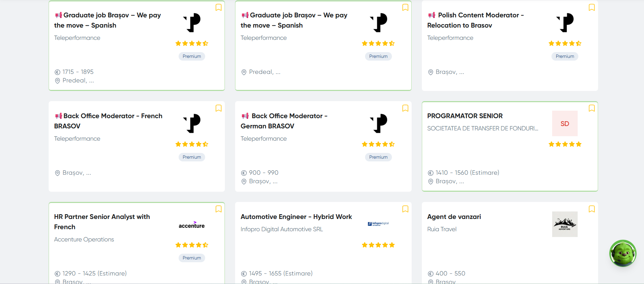
Task: Click Brașov location on PROGRAMATOR SENIOR card
Action: pyautogui.click(x=450, y=182)
